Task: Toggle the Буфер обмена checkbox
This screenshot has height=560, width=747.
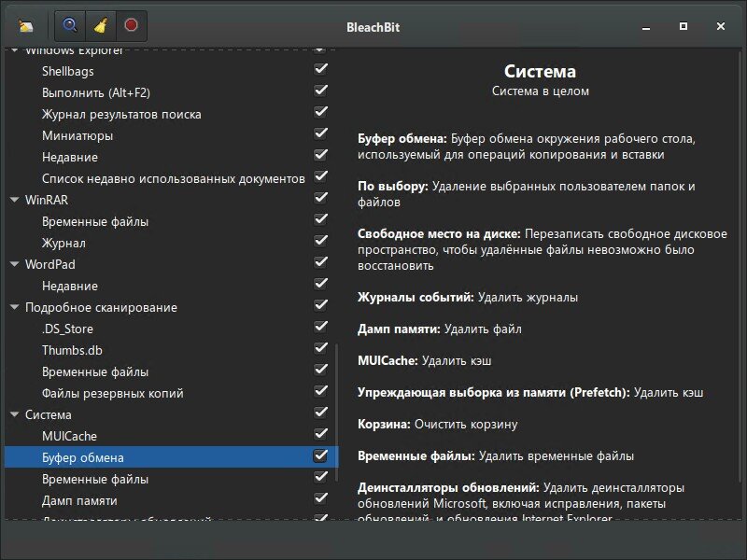Action: [320, 455]
